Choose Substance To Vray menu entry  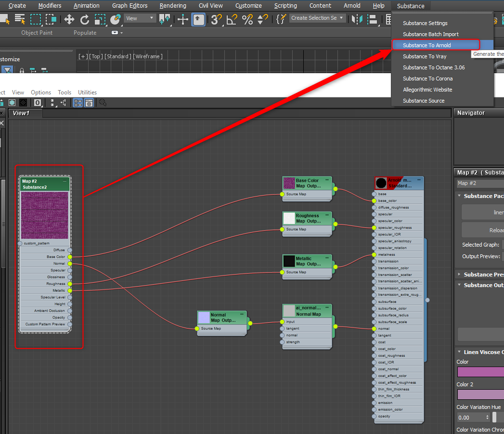[424, 56]
